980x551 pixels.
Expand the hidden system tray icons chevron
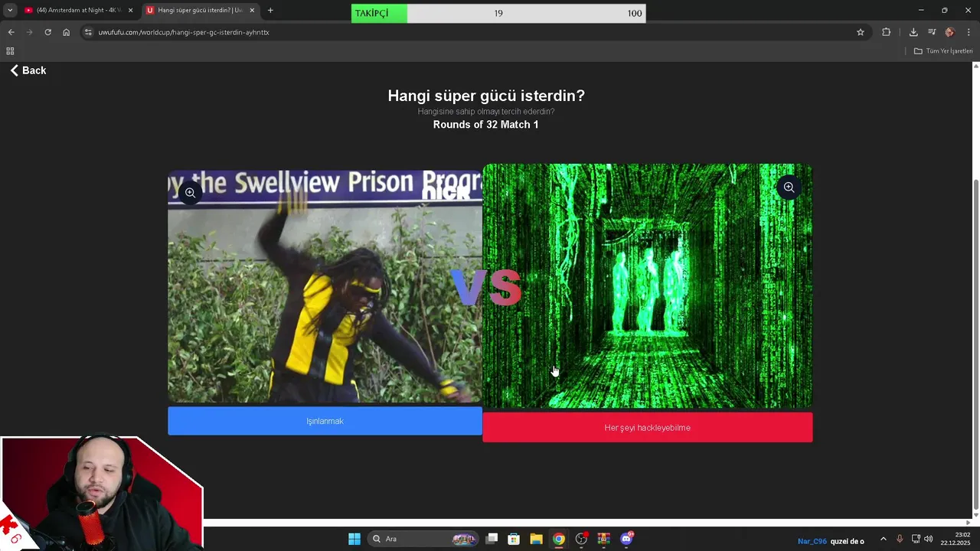pos(884,540)
